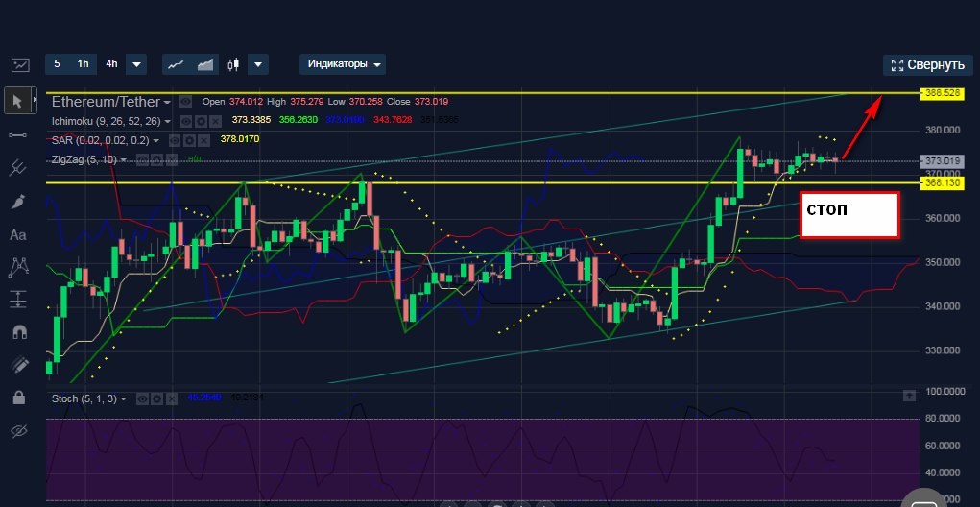Switch to 5 minute timeframe
This screenshot has height=507, width=980.
(x=57, y=63)
